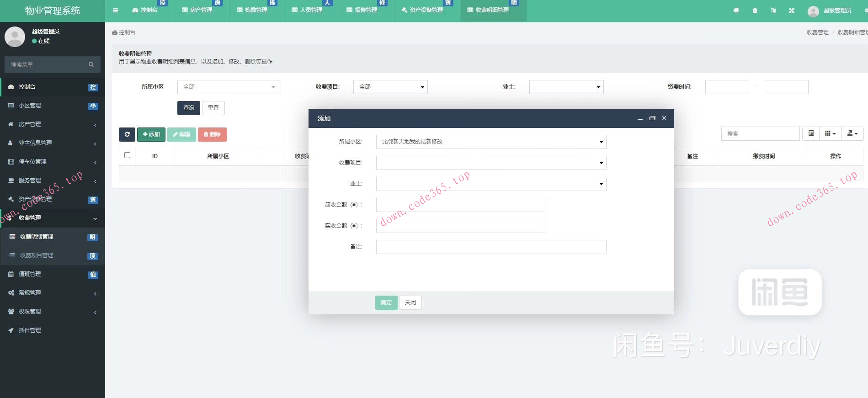This screenshot has width=868, height=398.
Task: Click the green 添加 button
Action: pos(151,134)
